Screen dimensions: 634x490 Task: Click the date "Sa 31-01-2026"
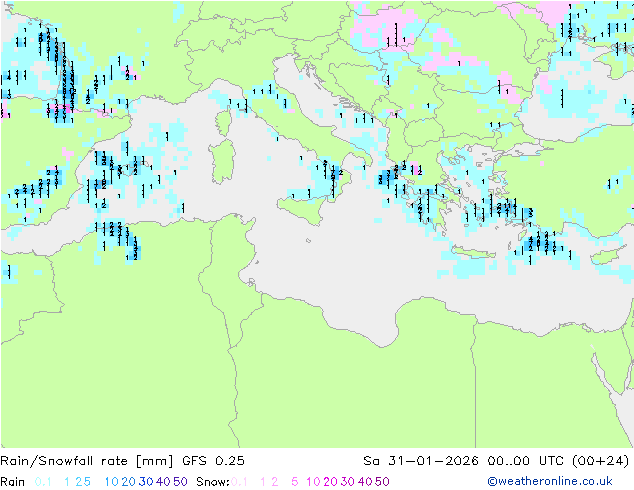(x=421, y=461)
